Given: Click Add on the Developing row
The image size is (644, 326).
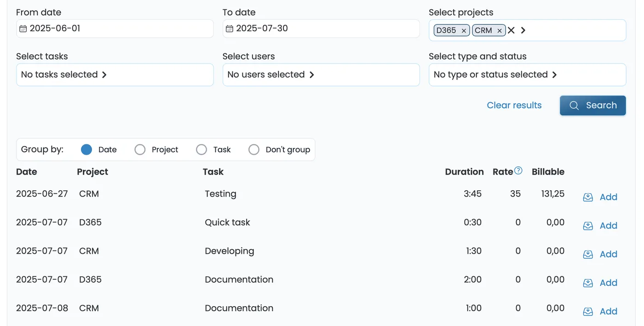Looking at the screenshot, I should tap(609, 254).
